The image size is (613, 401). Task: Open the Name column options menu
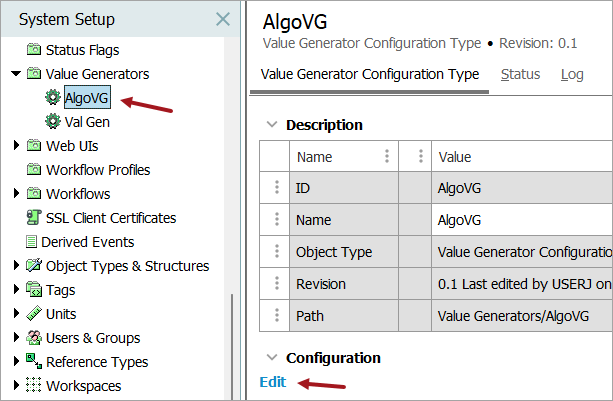point(386,157)
